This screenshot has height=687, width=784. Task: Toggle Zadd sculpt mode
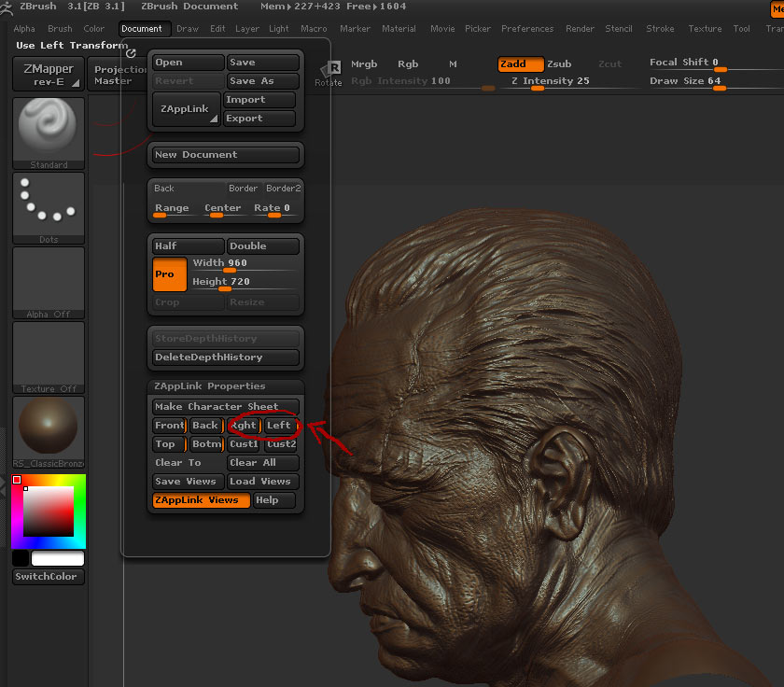521,64
